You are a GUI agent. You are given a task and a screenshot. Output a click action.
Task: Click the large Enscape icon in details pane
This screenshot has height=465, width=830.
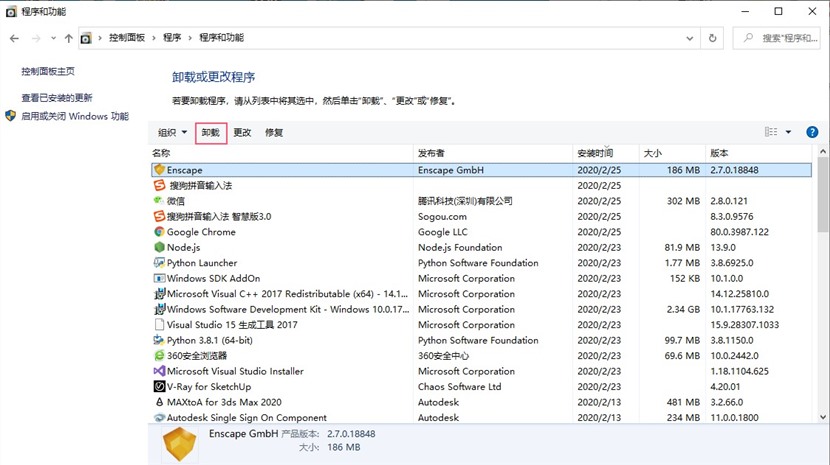[179, 444]
